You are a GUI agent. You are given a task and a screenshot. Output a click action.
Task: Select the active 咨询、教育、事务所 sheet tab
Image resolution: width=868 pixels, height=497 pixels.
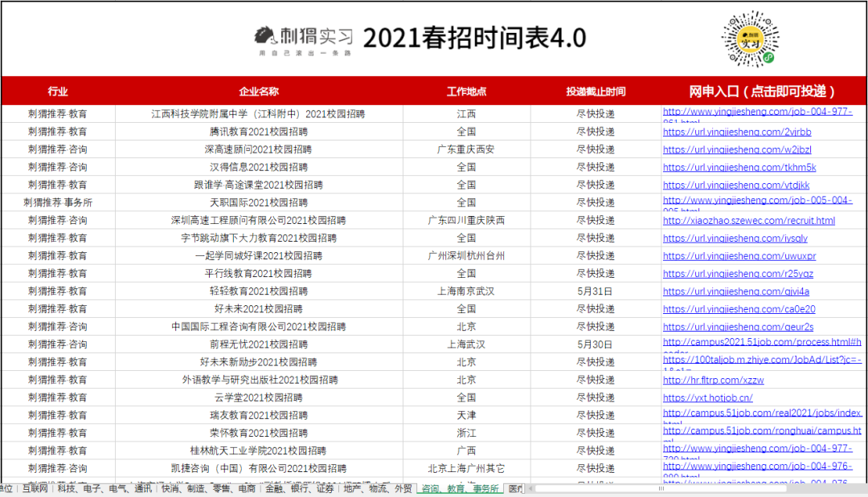(x=460, y=489)
